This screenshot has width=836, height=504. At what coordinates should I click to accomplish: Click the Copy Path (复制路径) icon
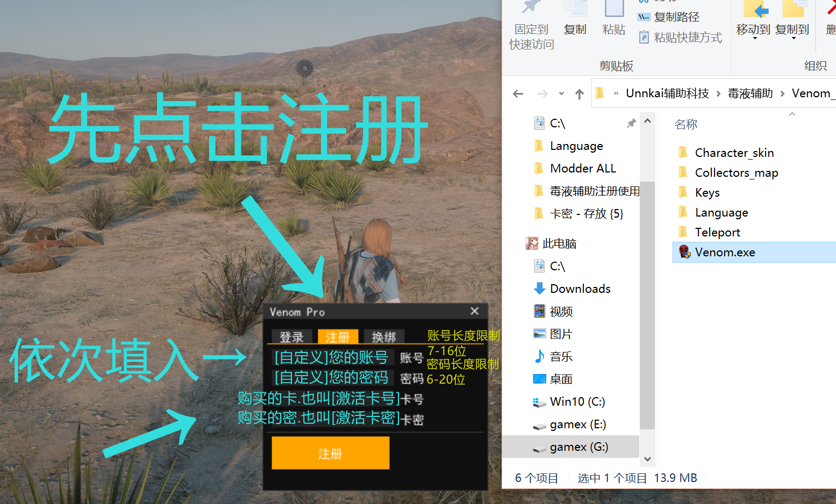tap(644, 17)
